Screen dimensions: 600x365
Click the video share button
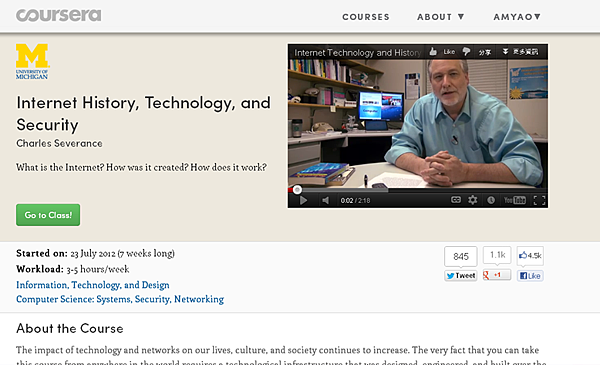point(485,52)
